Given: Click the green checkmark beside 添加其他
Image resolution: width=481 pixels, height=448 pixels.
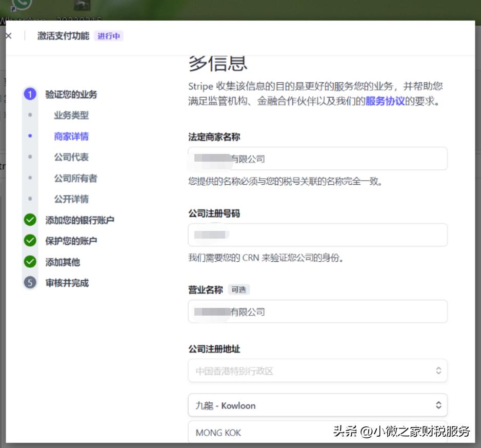Looking at the screenshot, I should point(31,261).
